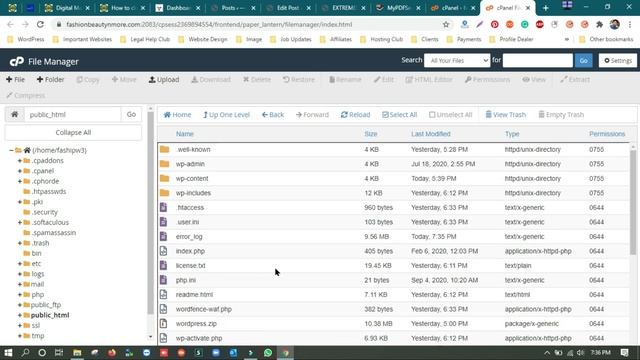640x360 pixels.
Task: Sort by Type column
Action: [512, 134]
